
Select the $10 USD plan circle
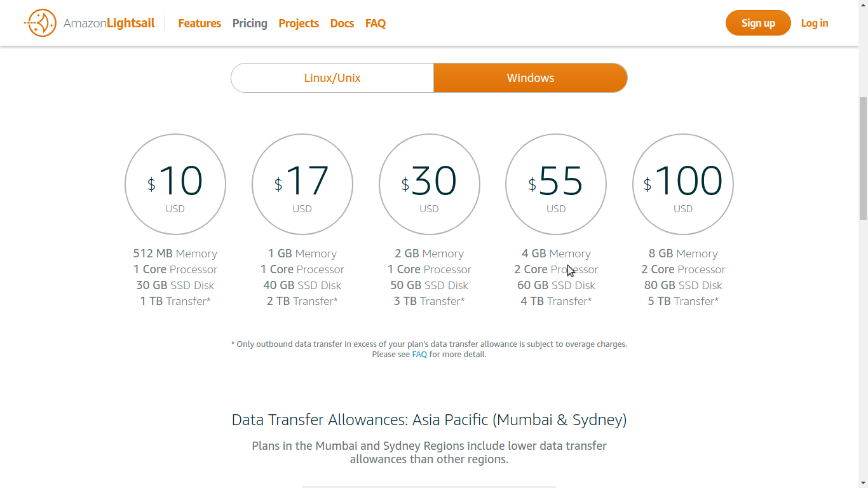175,184
